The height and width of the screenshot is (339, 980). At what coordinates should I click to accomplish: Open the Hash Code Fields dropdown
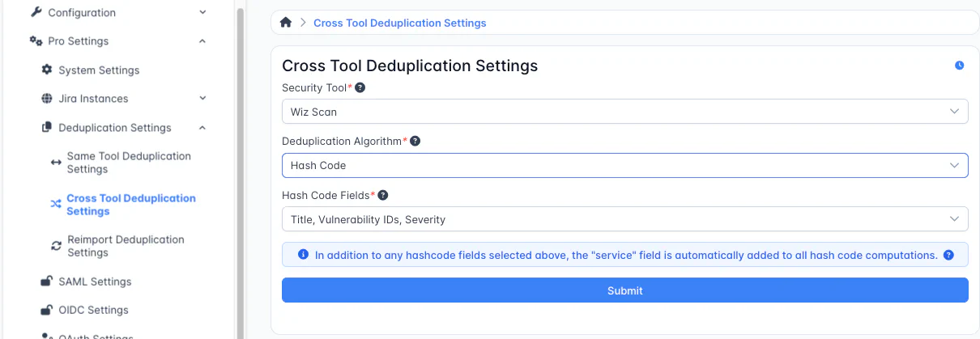click(x=624, y=219)
